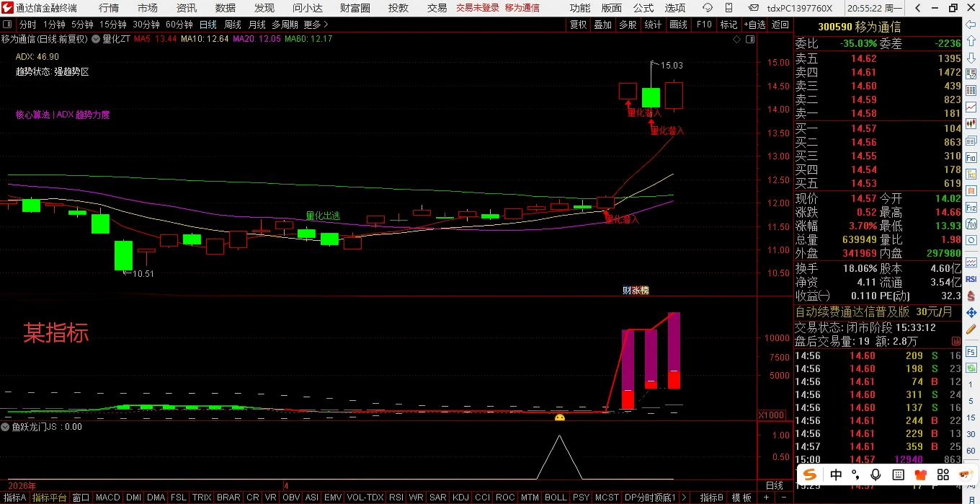Toggle Chinese input mode 中 in Sogou bar

pos(836,474)
